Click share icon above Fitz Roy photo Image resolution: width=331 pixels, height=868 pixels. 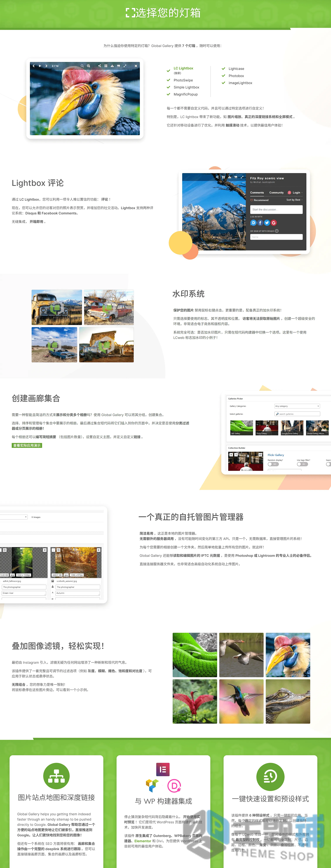click(217, 177)
